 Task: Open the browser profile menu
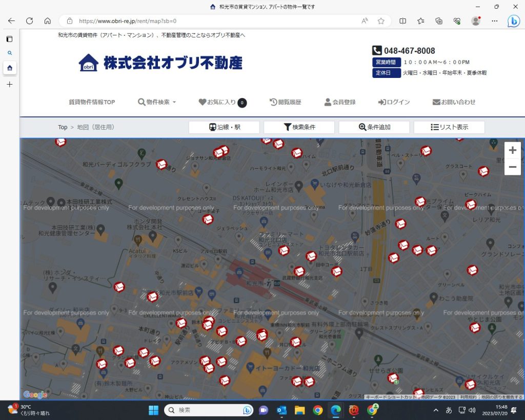pyautogui.click(x=476, y=21)
